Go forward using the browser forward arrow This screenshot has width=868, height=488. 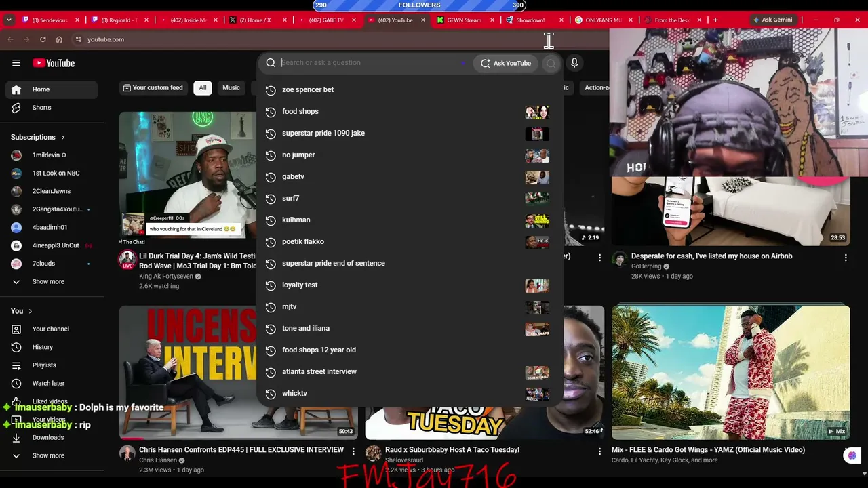click(26, 39)
